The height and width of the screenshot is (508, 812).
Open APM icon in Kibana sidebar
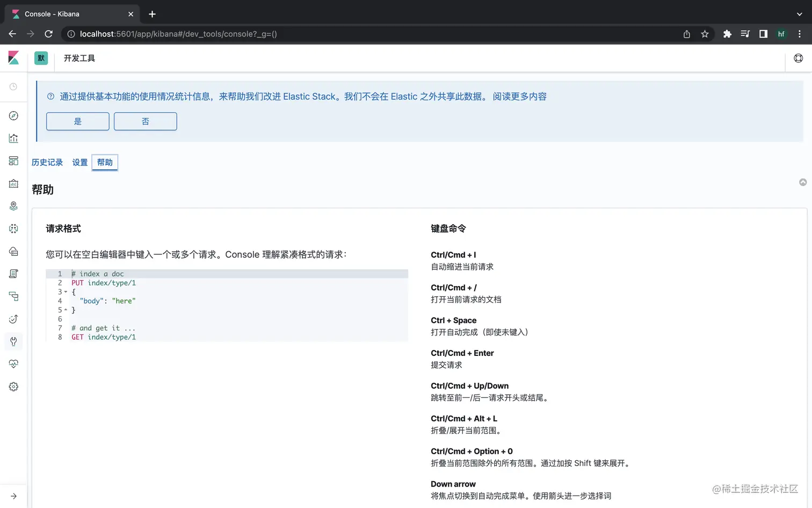point(13,296)
